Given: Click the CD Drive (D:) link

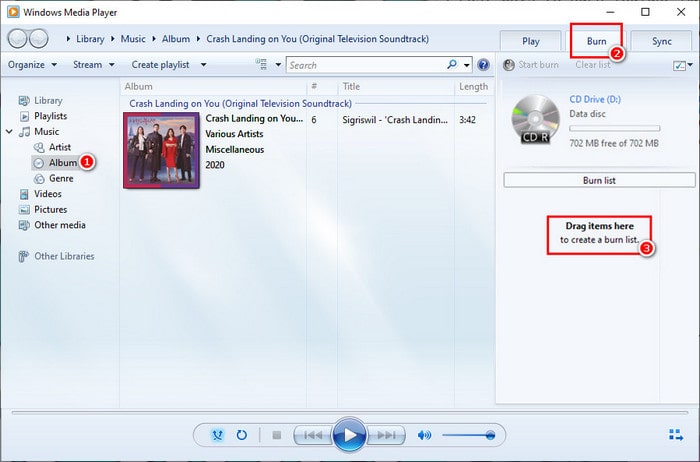Looking at the screenshot, I should (595, 99).
